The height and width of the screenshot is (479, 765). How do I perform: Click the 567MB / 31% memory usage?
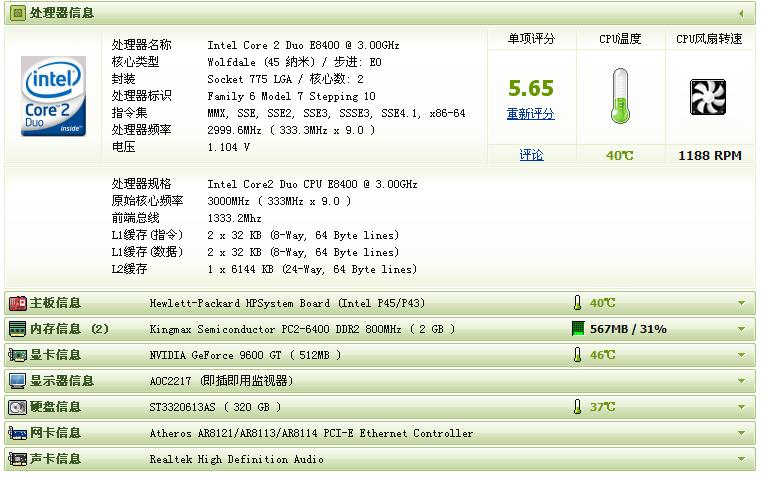pos(628,329)
